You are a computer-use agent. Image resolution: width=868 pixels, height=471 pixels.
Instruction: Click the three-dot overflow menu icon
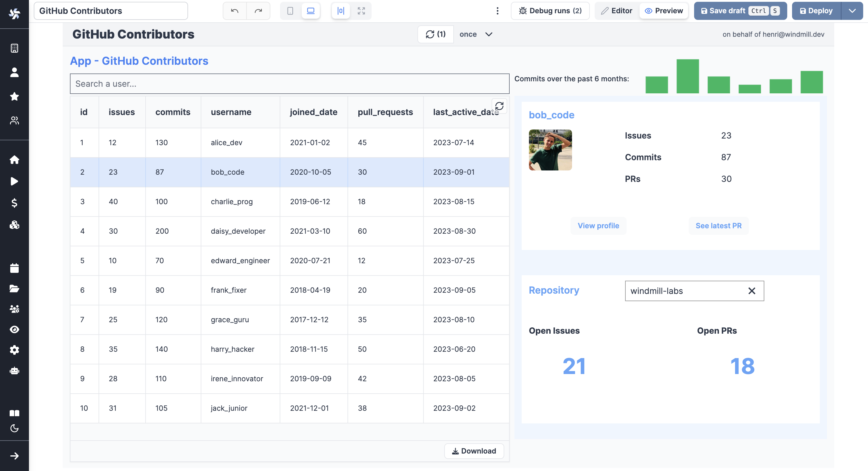pos(497,11)
